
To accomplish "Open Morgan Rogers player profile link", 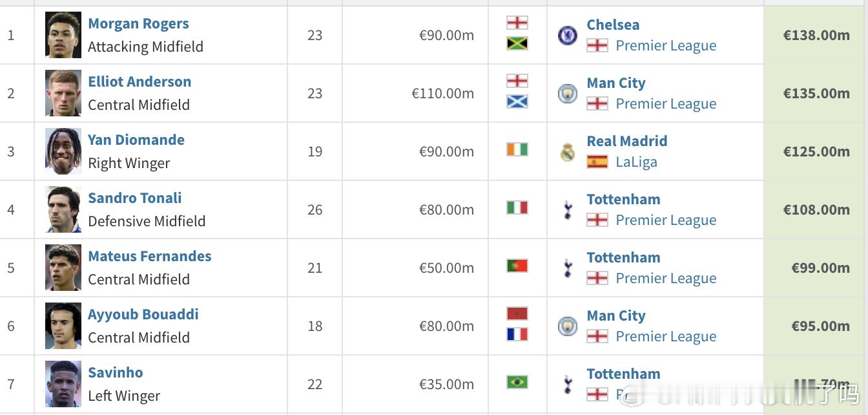I will 138,24.
